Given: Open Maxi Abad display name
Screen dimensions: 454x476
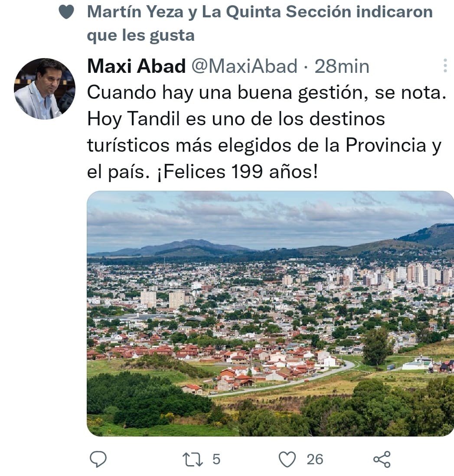Looking at the screenshot, I should [136, 66].
